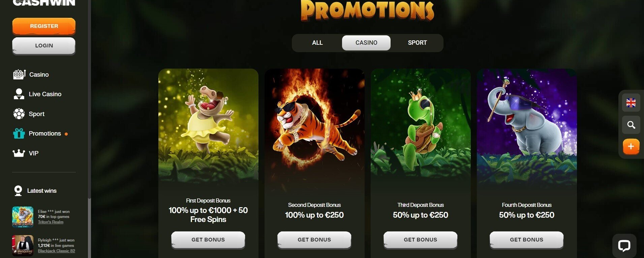Select the CASINO promotions tab
This screenshot has width=644, height=258.
(366, 43)
